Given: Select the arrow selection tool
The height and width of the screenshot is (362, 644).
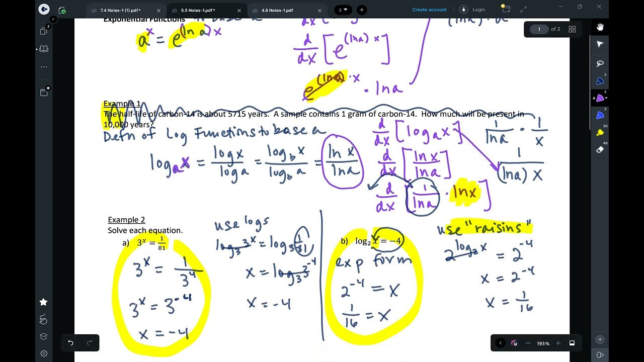Looking at the screenshot, I should [600, 45].
